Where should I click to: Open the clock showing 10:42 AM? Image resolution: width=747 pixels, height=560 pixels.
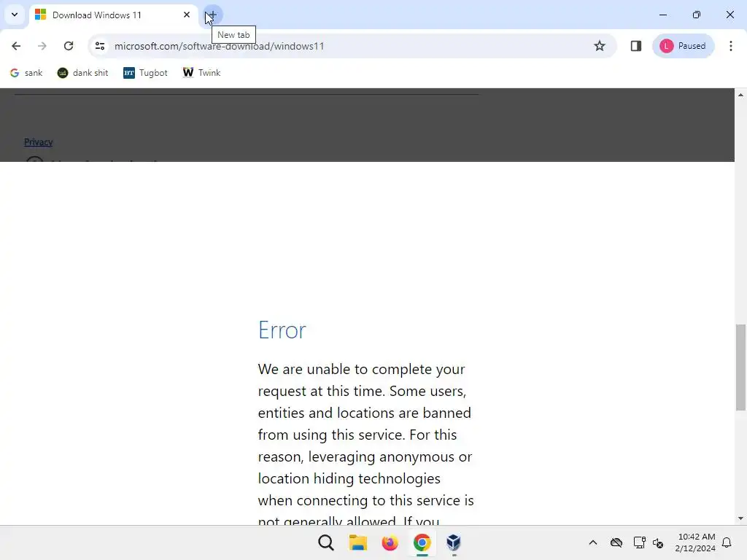[695, 542]
